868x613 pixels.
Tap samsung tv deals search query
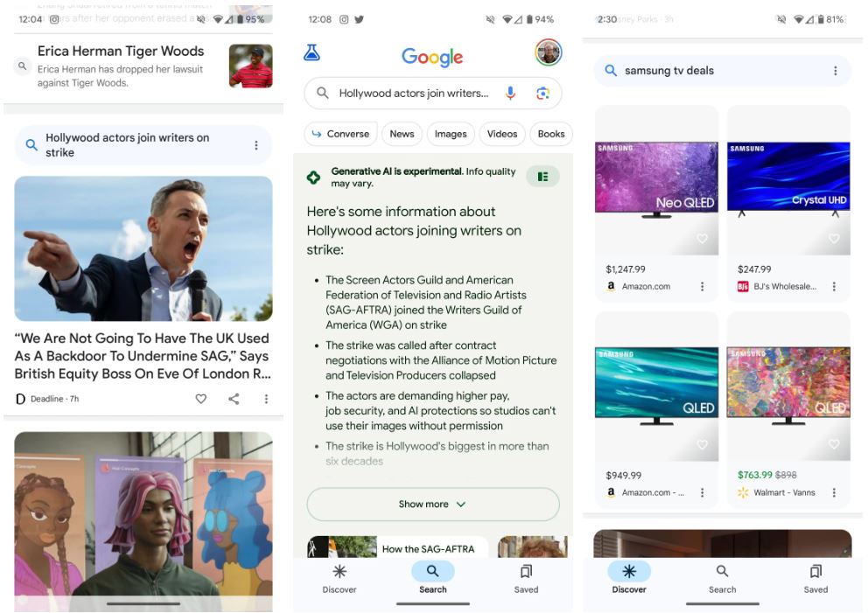click(669, 71)
